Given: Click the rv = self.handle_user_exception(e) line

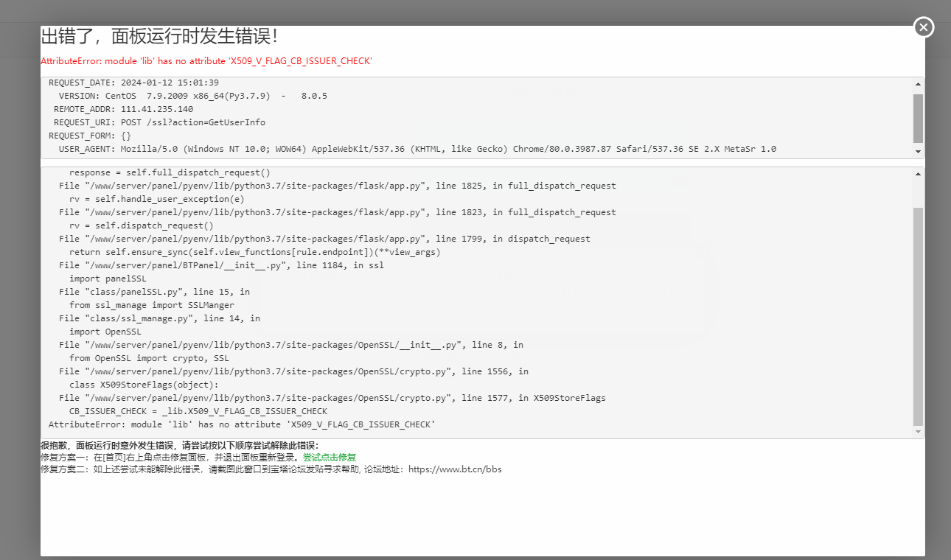Looking at the screenshot, I should 157,199.
